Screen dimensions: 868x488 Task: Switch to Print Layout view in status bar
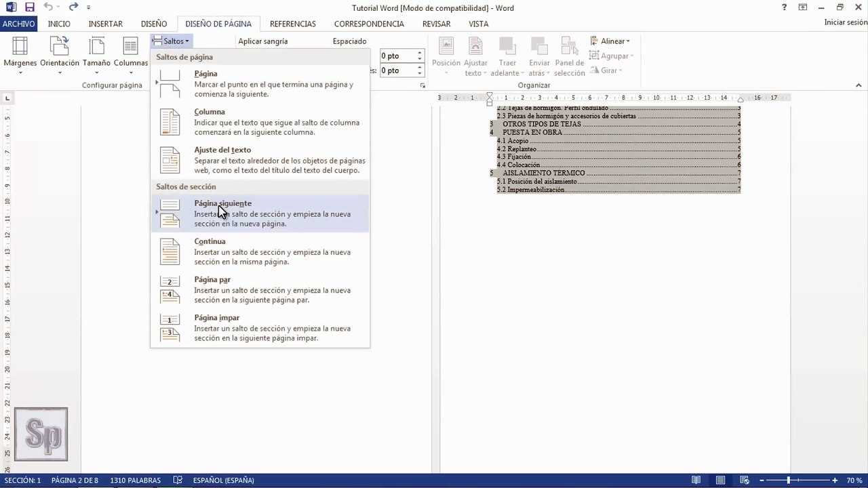point(720,480)
